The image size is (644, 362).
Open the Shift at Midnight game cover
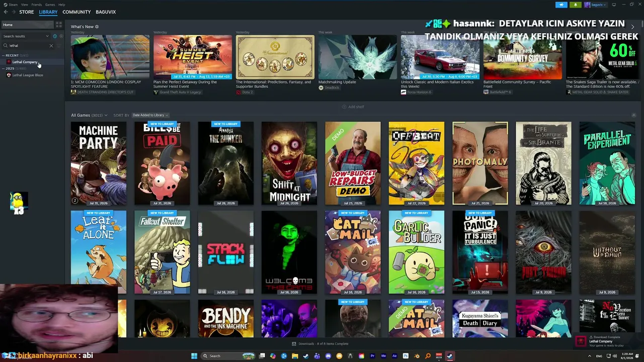[289, 163]
